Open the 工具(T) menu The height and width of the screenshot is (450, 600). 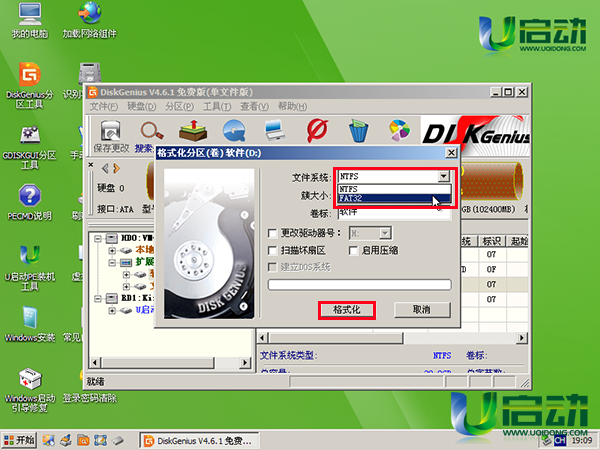(x=217, y=106)
